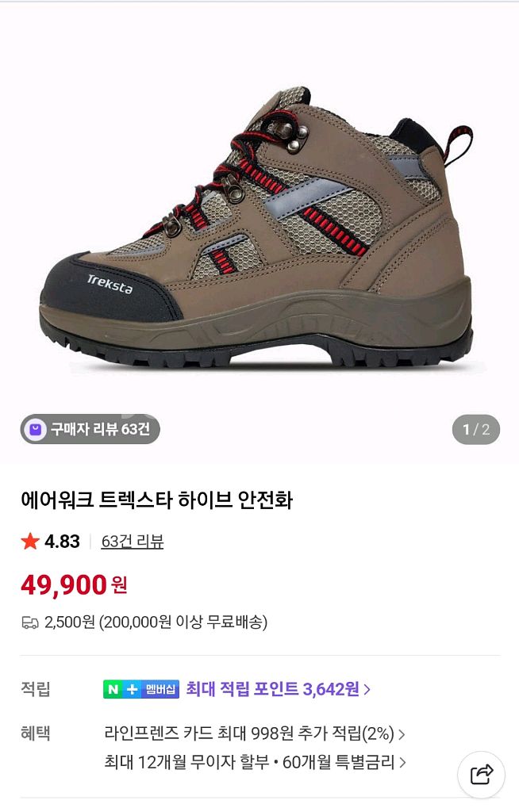Screen dimensions: 519x812
Task: Tap the product title 에어워크 트렉스타 하이브 안전화
Action: [157, 500]
